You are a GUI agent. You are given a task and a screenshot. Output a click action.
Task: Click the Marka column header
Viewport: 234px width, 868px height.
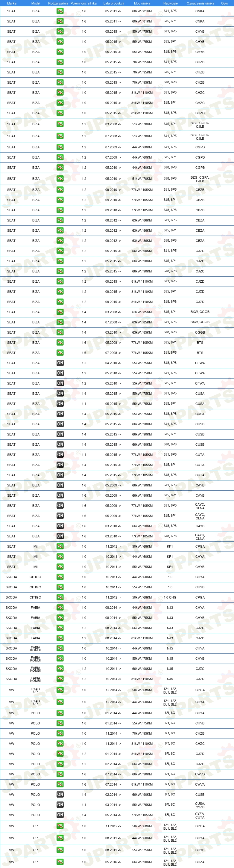point(11,3)
